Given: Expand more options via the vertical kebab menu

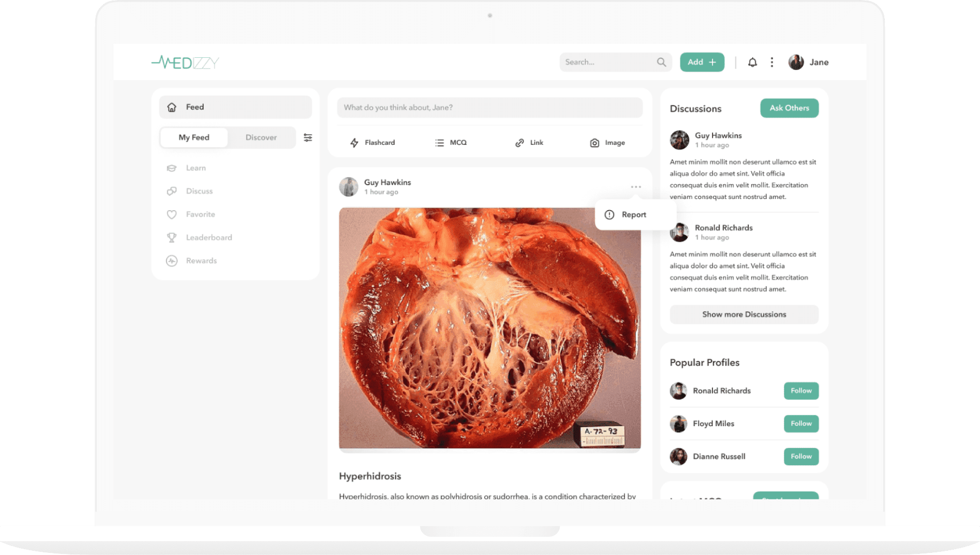Looking at the screenshot, I should click(772, 62).
